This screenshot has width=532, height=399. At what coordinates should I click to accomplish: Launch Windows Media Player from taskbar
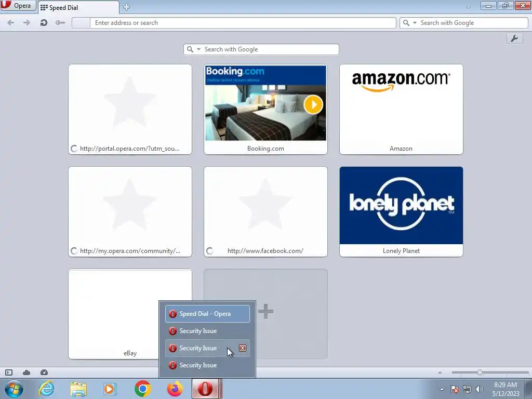(x=110, y=389)
